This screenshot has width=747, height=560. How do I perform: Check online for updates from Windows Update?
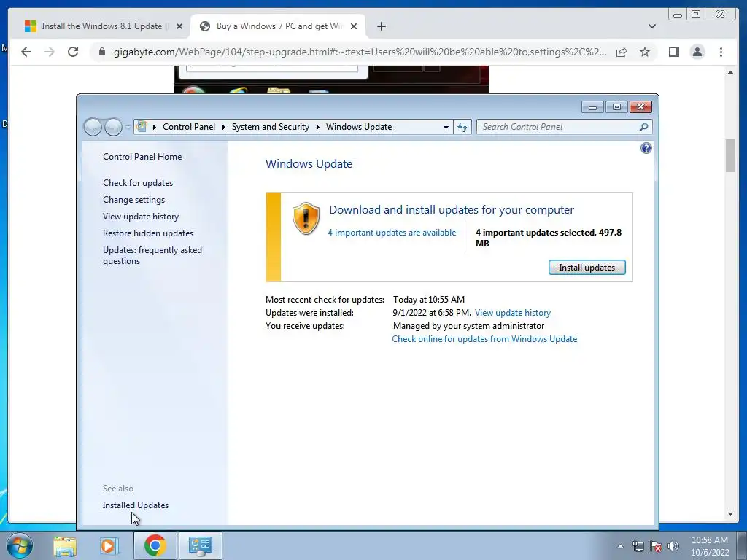[x=484, y=339]
